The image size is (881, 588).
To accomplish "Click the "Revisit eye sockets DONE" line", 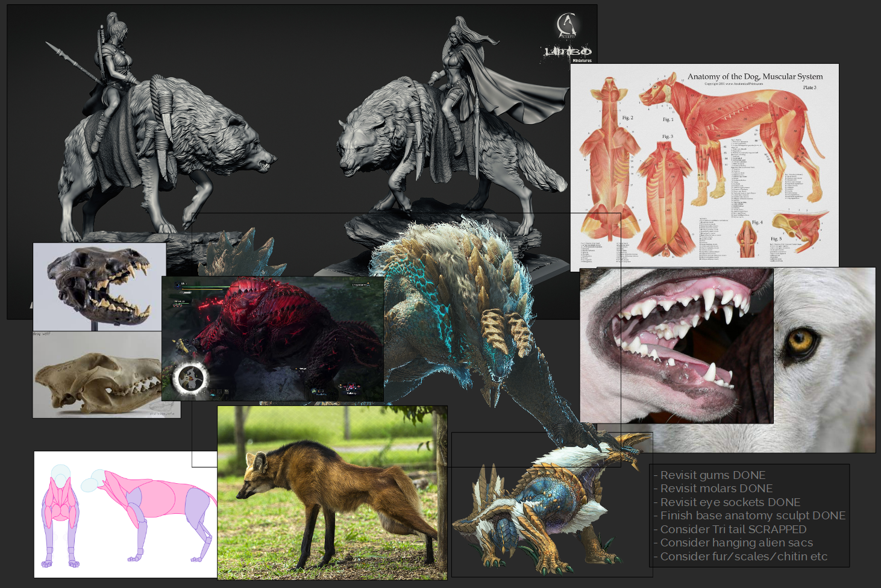I will (730, 502).
